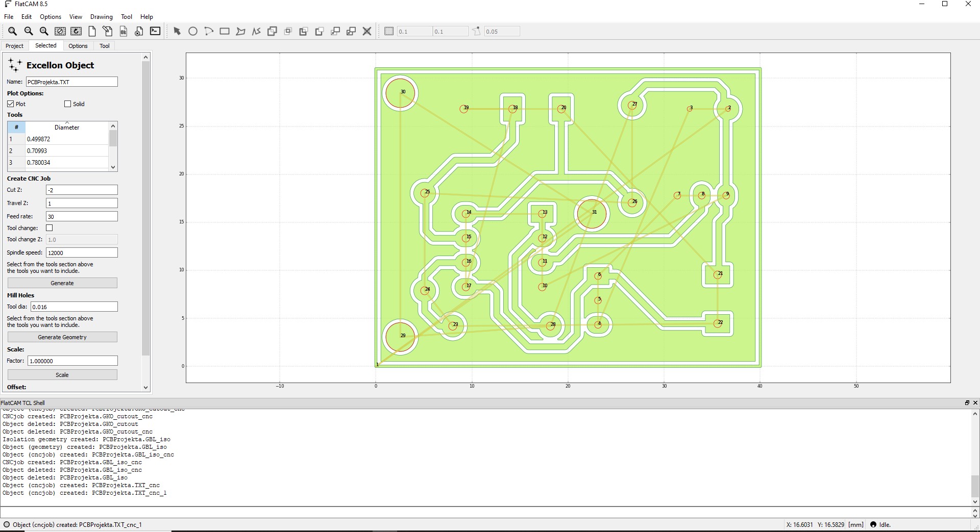Click the grid X distance field
This screenshot has width=980, height=532.
click(414, 31)
